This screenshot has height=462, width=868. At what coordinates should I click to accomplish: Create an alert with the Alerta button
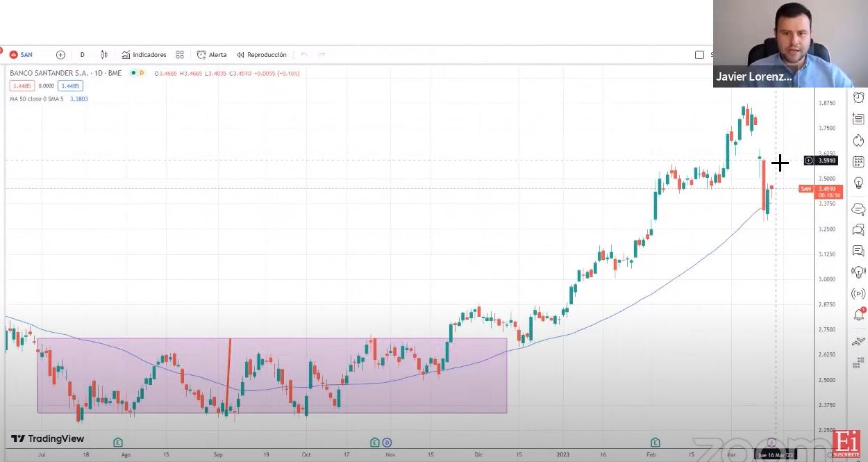pos(212,55)
